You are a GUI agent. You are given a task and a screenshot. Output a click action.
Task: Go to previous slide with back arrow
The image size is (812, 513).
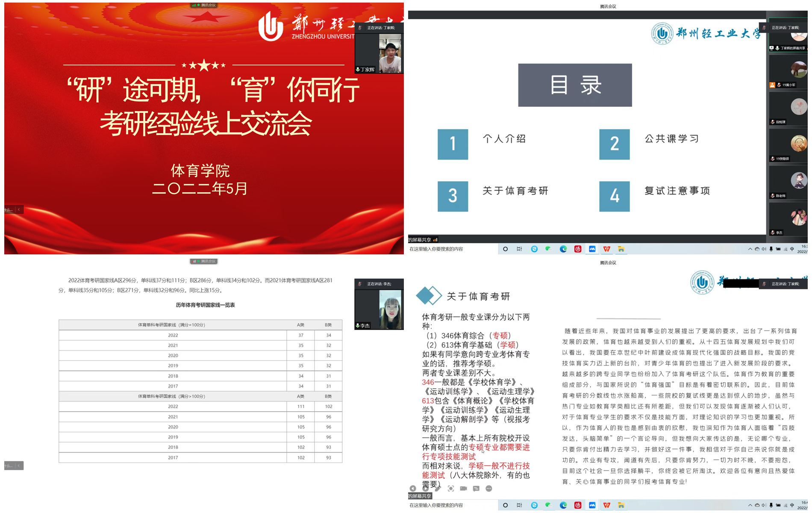click(412, 489)
